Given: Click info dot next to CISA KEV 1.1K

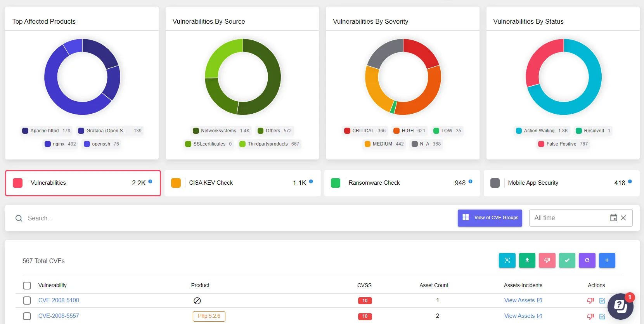Looking at the screenshot, I should coord(311,181).
